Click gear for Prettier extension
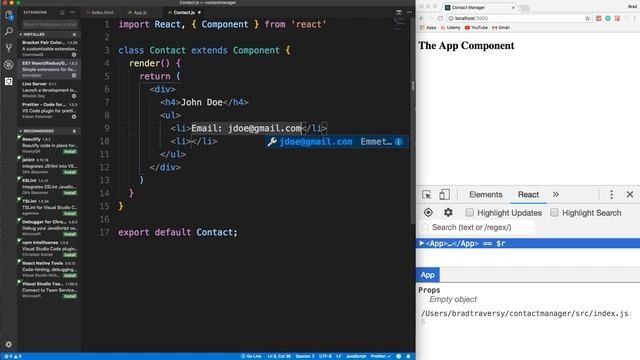 tap(74, 117)
